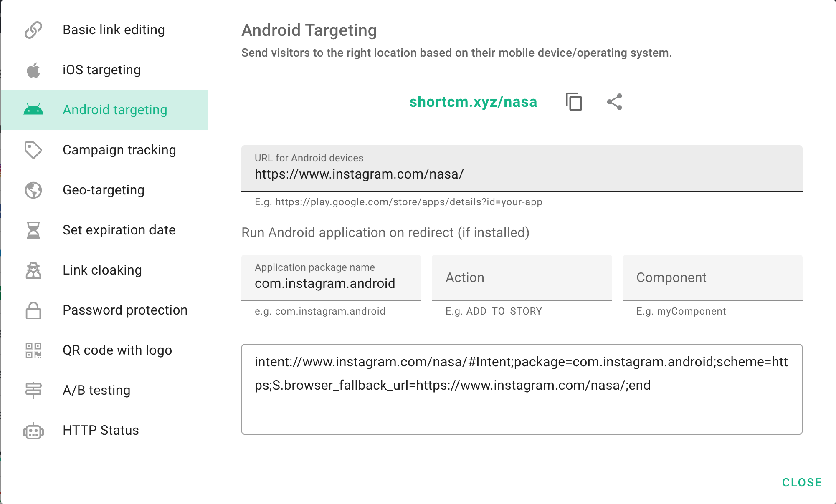Click the chain link icon for Basic link editing

point(33,30)
